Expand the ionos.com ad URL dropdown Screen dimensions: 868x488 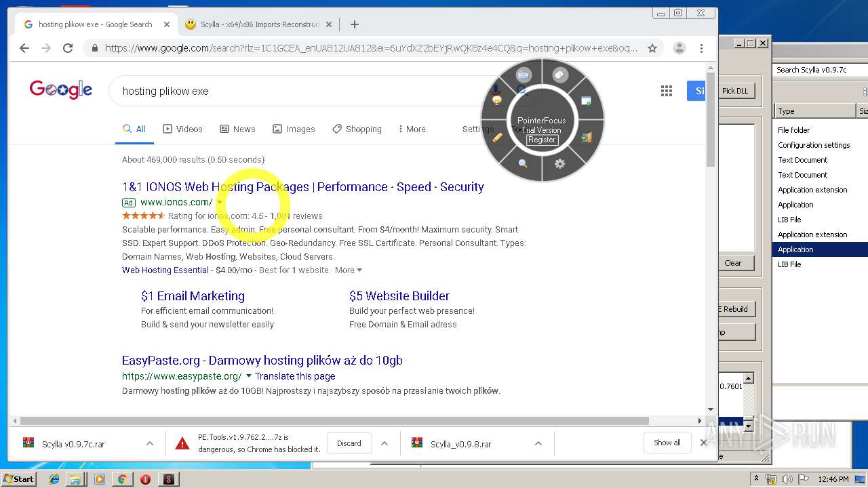point(220,202)
